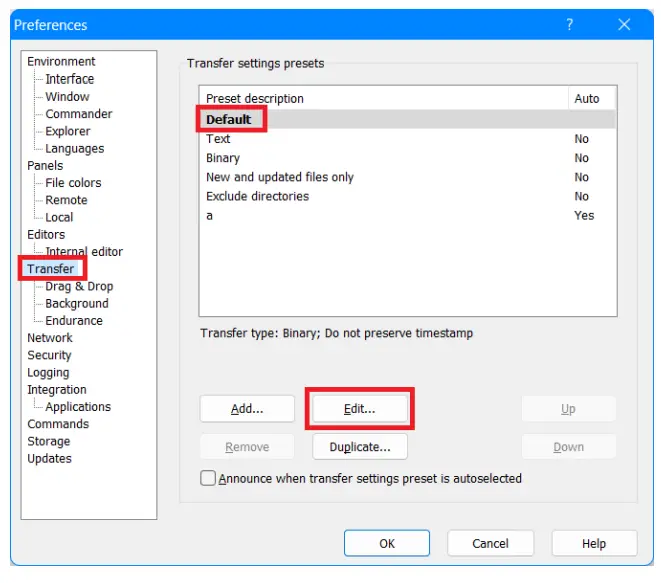Open Explorer settings

tap(67, 131)
